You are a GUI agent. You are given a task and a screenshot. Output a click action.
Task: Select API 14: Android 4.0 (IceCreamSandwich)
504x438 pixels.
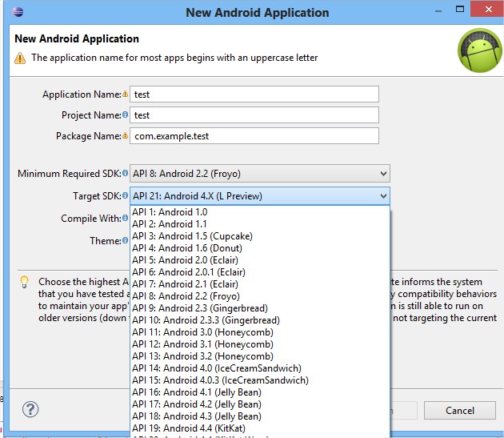[260, 368]
